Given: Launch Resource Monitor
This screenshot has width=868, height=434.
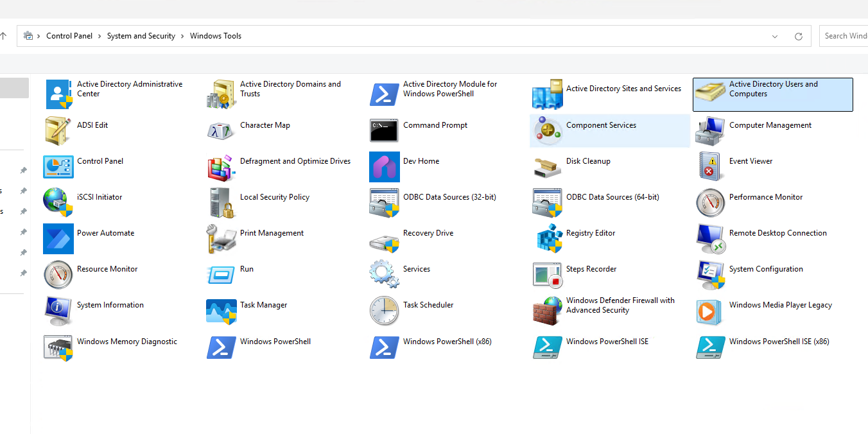Looking at the screenshot, I should click(x=107, y=268).
